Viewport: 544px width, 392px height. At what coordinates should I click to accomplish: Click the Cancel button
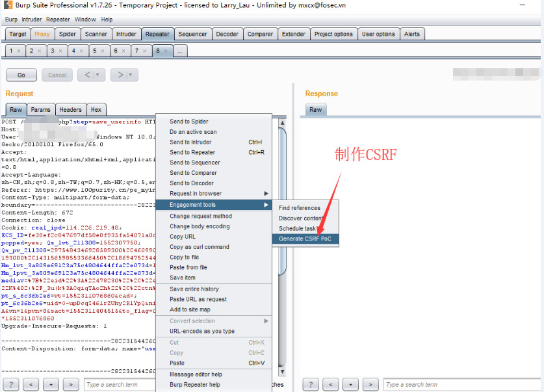(57, 75)
